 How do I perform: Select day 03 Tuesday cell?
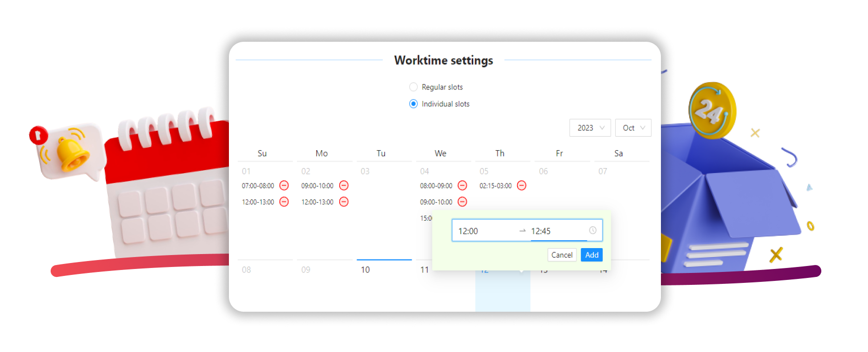point(383,209)
